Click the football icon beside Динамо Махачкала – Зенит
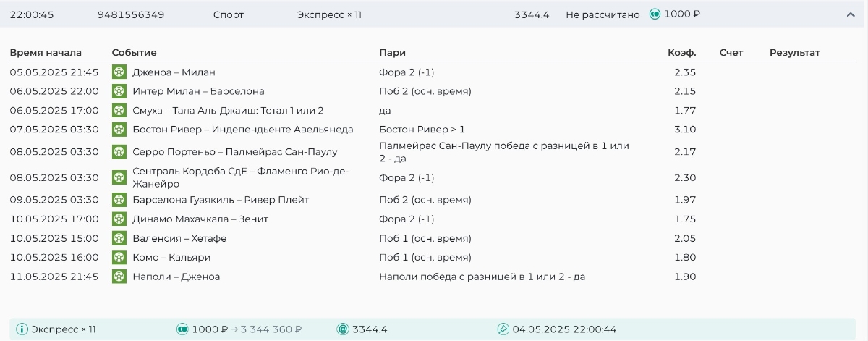Viewport: 868px width, 341px height. pyautogui.click(x=119, y=219)
